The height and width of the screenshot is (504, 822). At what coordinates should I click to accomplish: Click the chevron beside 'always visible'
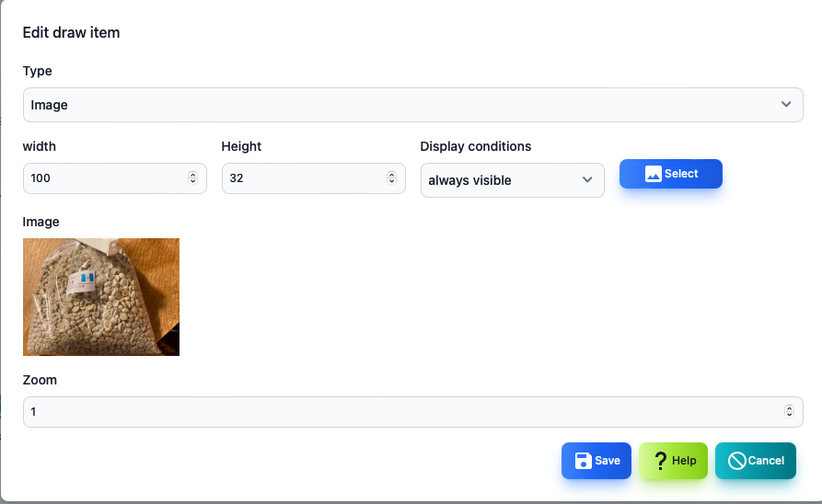click(587, 179)
